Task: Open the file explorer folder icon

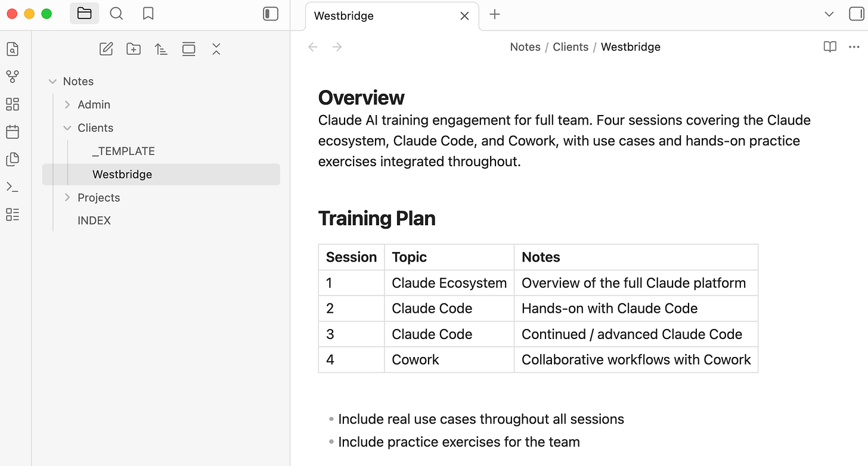Action: [85, 14]
